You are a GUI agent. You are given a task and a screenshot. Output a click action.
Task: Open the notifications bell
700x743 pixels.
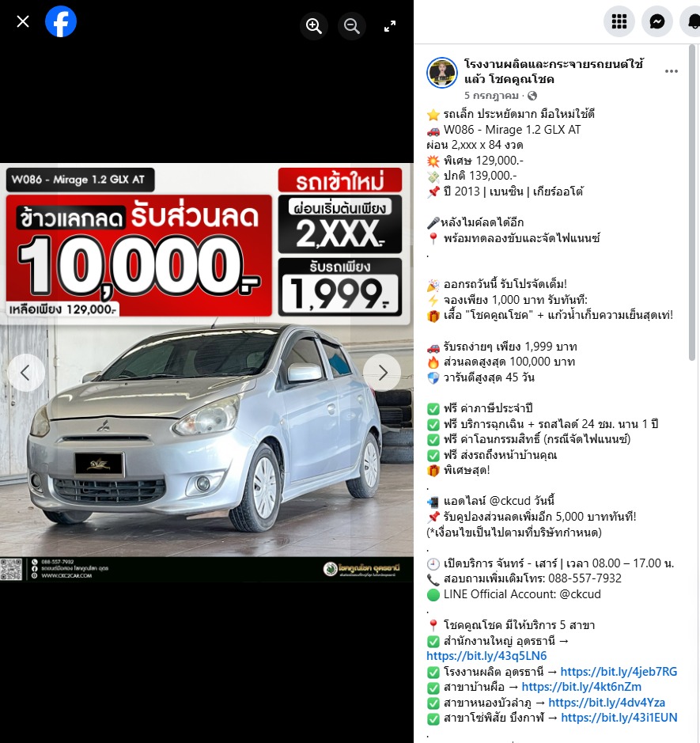[692, 21]
